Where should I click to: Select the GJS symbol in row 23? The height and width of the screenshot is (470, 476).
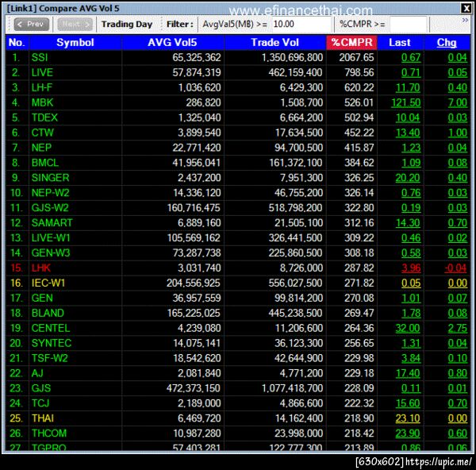(41, 388)
